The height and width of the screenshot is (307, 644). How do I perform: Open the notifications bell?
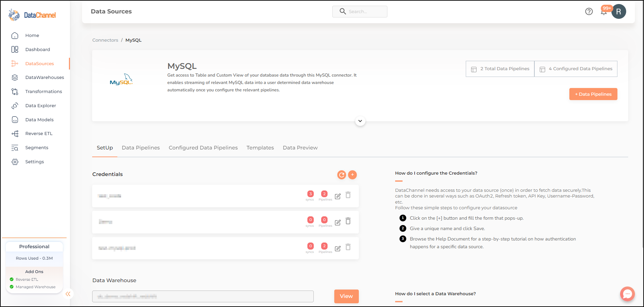pos(604,12)
